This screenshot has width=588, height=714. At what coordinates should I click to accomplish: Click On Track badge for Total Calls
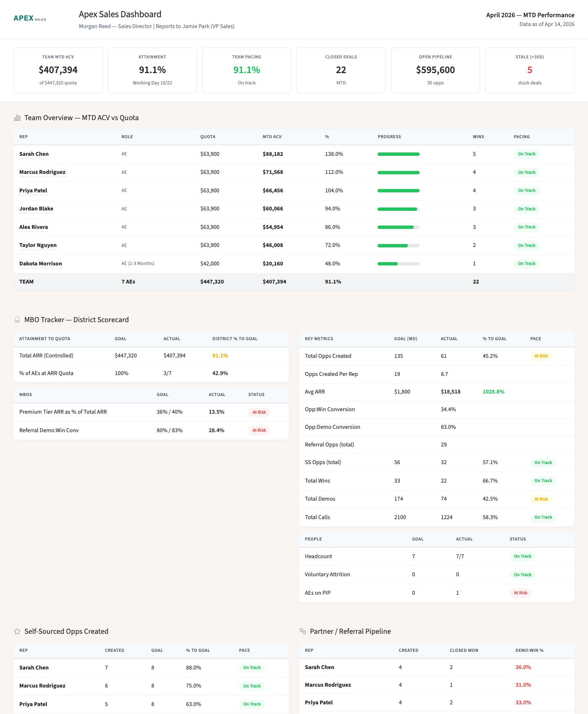(543, 517)
